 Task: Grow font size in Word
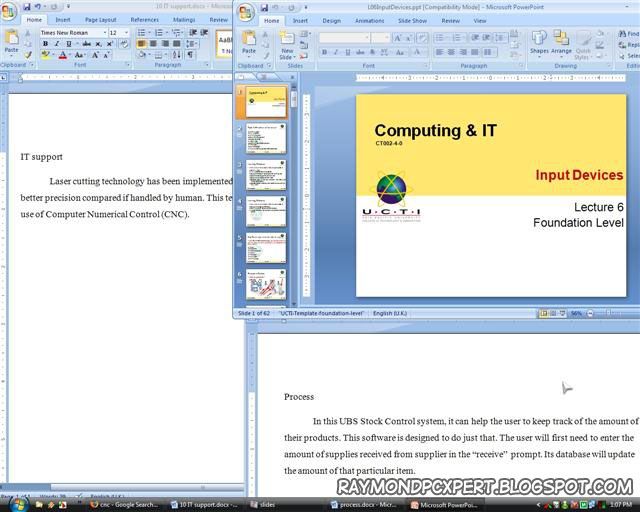[x=95, y=55]
